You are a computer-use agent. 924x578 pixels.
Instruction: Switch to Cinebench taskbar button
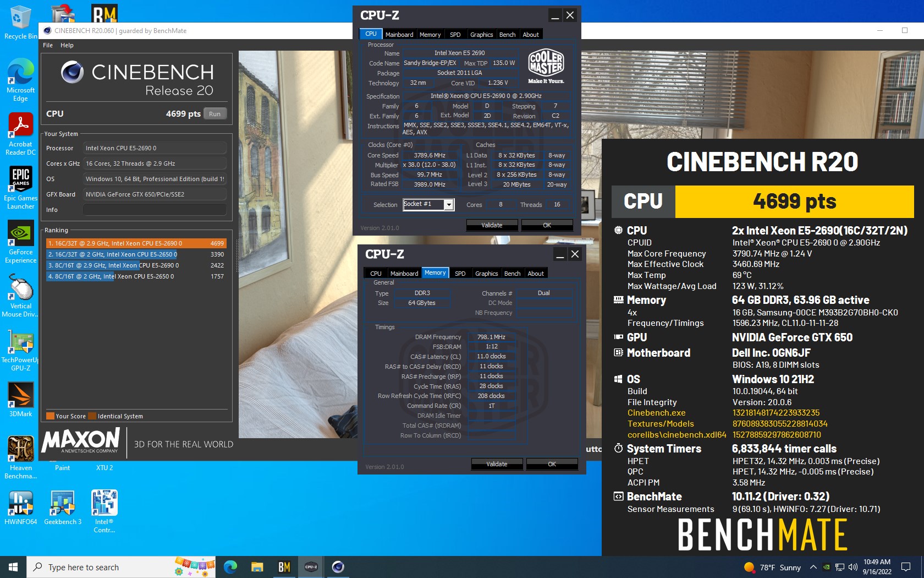pos(338,567)
